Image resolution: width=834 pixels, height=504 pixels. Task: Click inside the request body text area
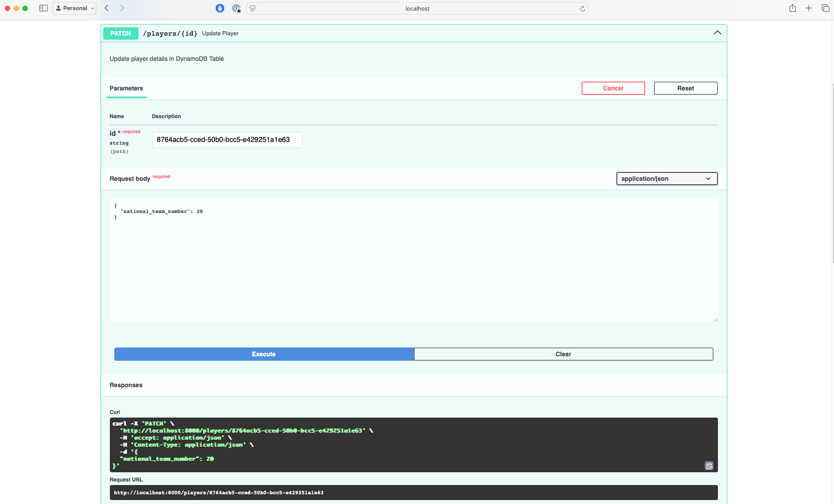pyautogui.click(x=413, y=260)
